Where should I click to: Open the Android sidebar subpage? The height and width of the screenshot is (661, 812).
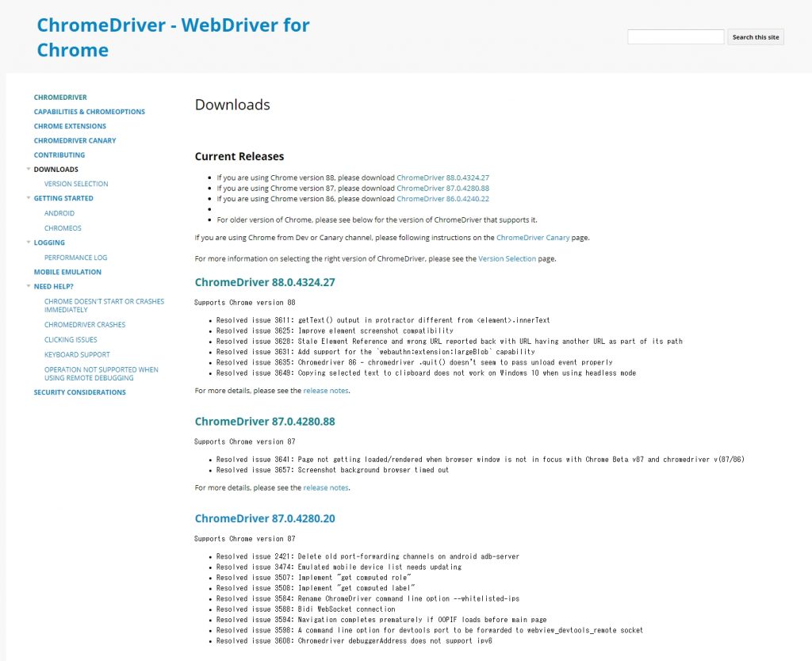[x=59, y=213]
